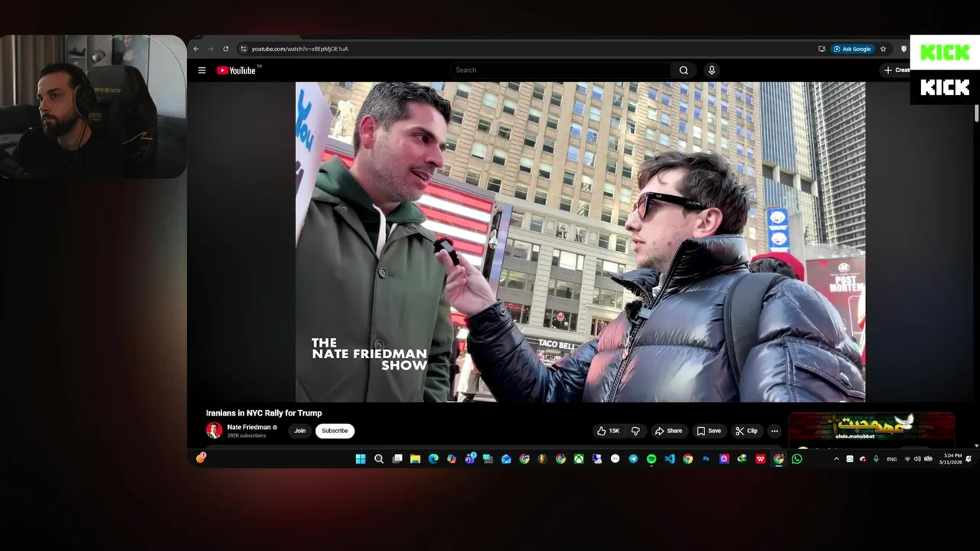Open the notifications bell in the tray
980x551 pixels.
click(969, 459)
